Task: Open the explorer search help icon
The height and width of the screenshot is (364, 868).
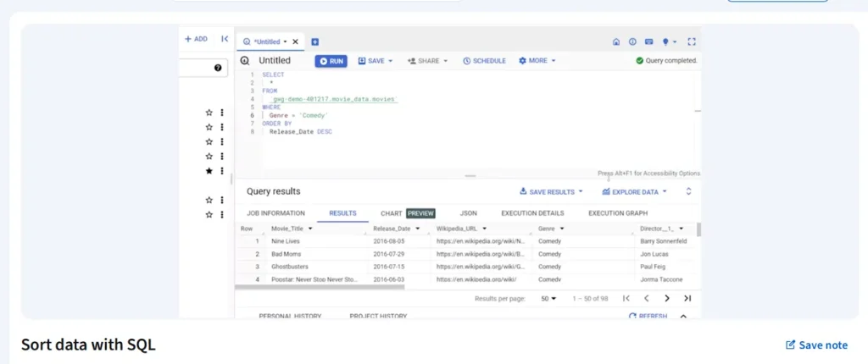Action: point(218,68)
